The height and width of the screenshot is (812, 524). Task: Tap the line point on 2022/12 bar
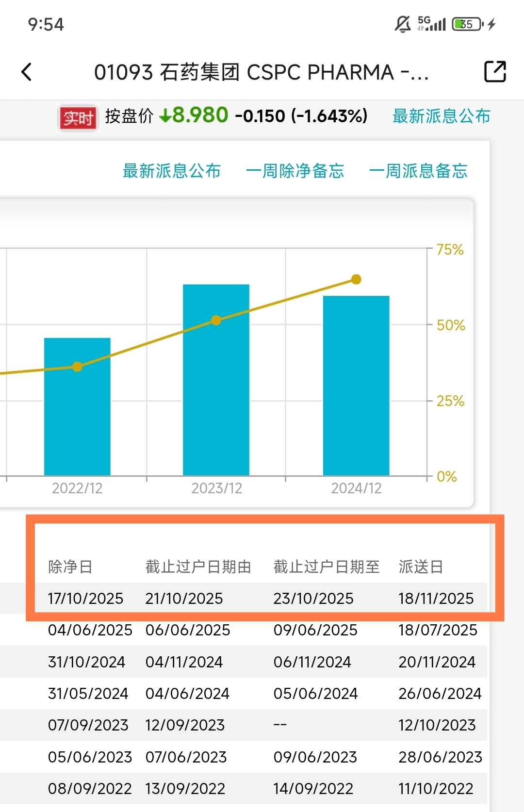(77, 367)
